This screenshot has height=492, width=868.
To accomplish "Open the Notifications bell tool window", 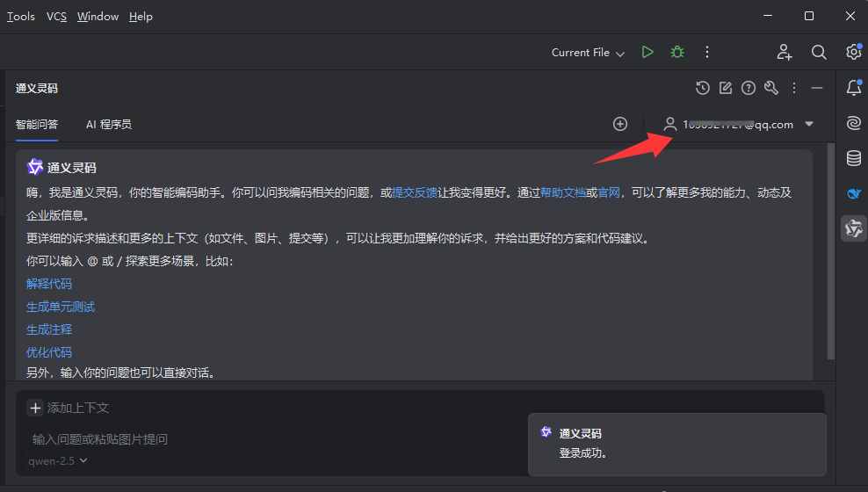I will [x=854, y=88].
